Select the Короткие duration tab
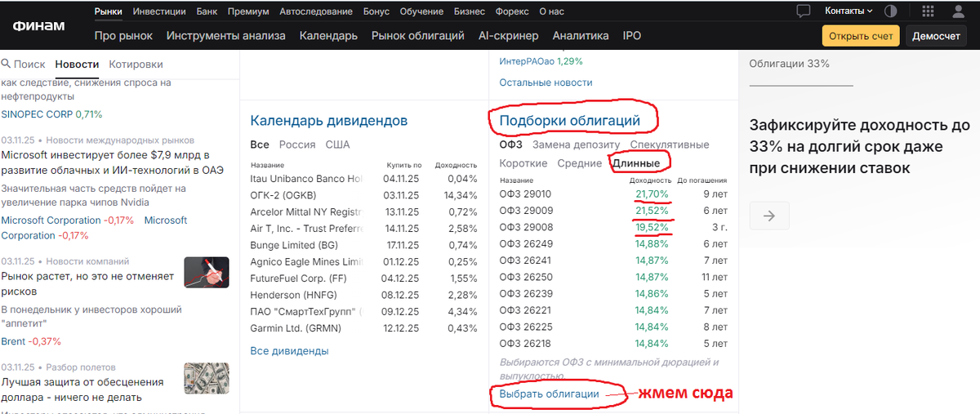This screenshot has height=414, width=980. pos(523,163)
